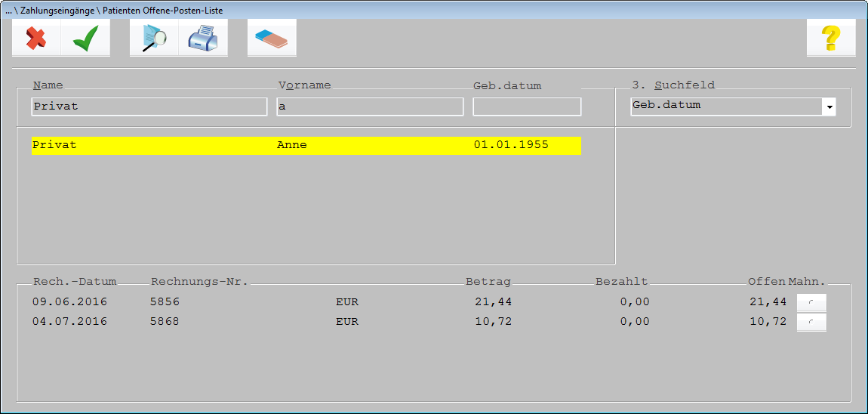Click Betrag value 10,72
The width and height of the screenshot is (868, 414).
[x=493, y=321]
